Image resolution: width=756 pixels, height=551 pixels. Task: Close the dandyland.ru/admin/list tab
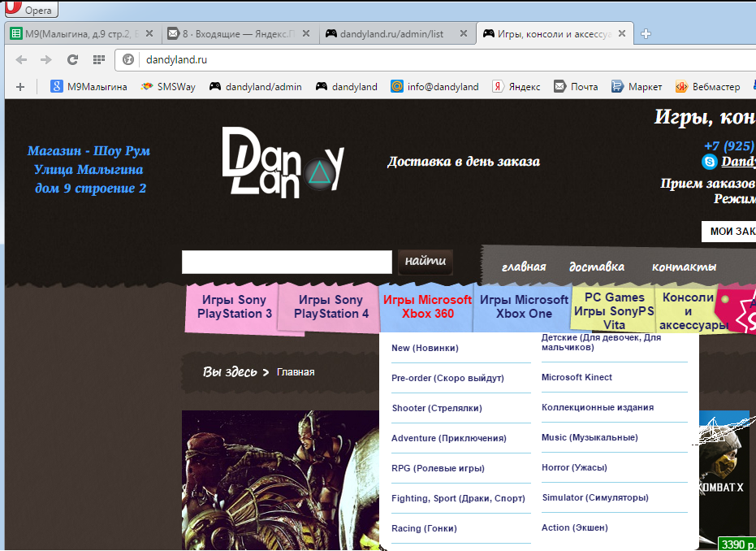pos(463,34)
